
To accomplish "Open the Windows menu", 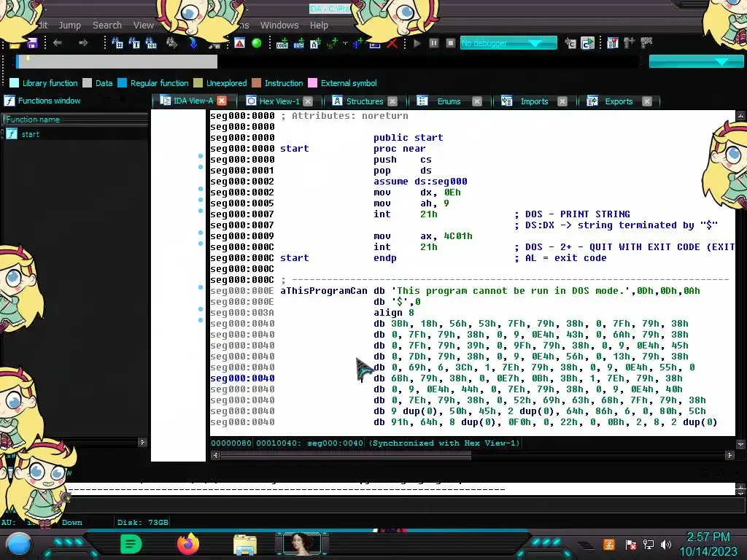I will pyautogui.click(x=279, y=26).
